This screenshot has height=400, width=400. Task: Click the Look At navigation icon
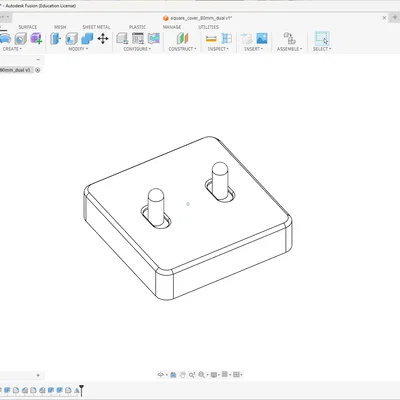(173, 375)
